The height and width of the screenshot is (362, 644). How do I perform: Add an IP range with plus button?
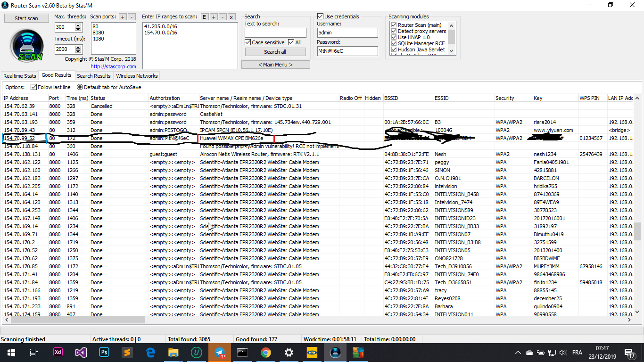[214, 17]
